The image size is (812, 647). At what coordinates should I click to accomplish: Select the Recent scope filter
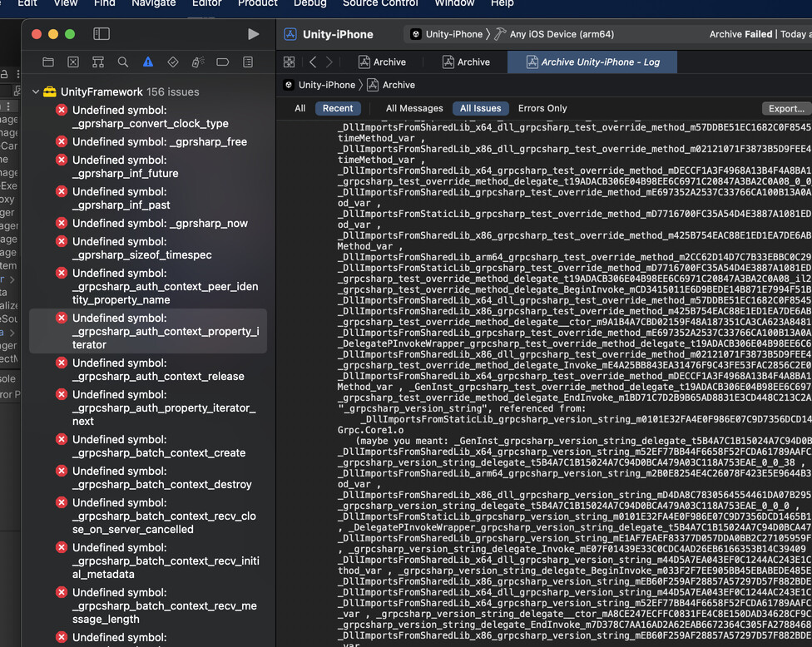coord(338,108)
